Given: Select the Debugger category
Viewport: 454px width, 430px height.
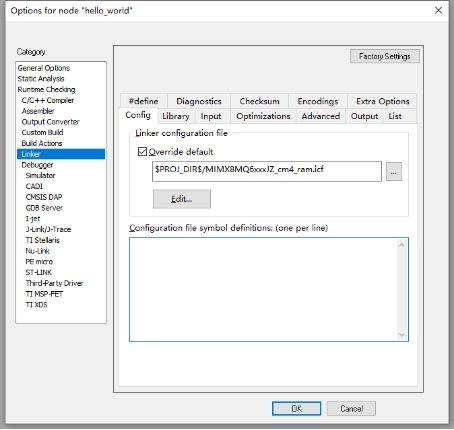Looking at the screenshot, I should (37, 165).
